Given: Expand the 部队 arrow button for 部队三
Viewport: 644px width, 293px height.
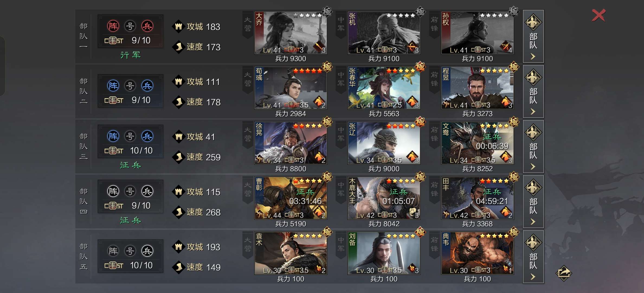Looking at the screenshot, I should pos(533,146).
